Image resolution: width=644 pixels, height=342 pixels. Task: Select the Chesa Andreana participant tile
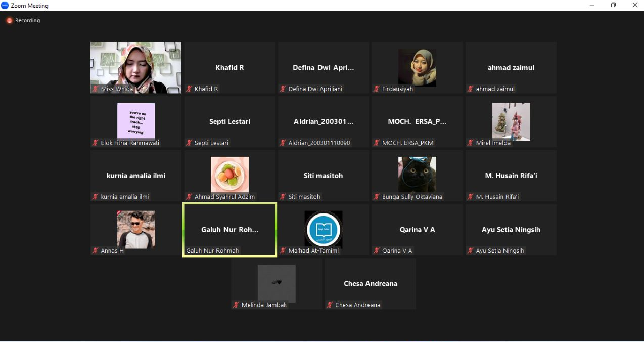point(370,283)
